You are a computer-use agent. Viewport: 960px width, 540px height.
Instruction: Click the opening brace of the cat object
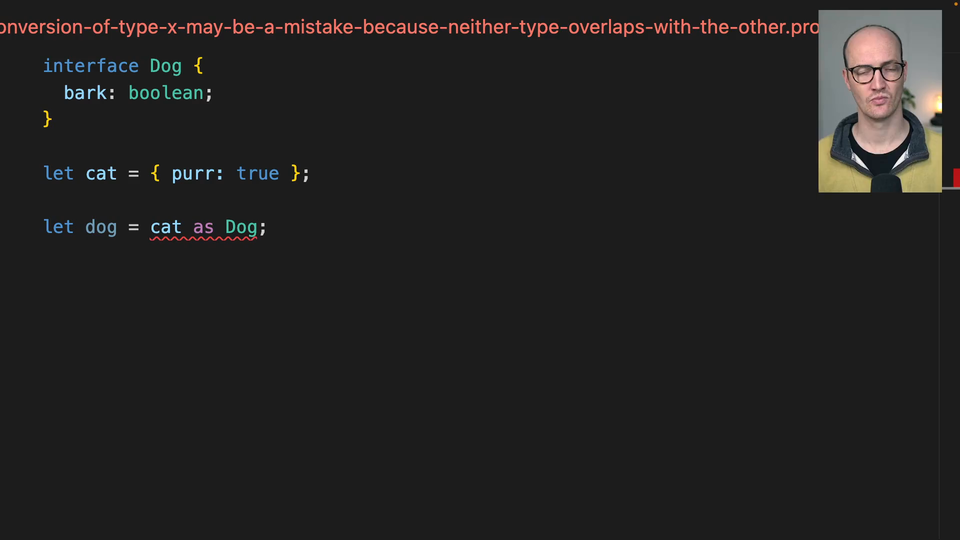[155, 173]
